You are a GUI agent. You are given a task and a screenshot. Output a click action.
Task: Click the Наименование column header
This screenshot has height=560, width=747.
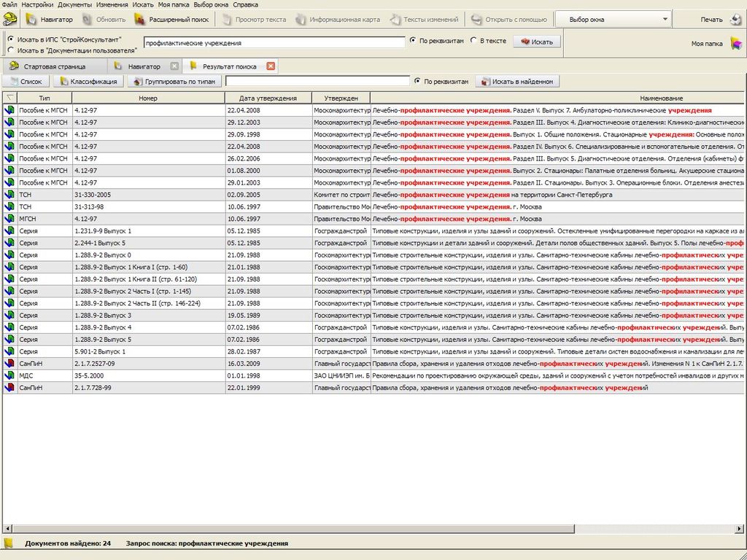558,98
